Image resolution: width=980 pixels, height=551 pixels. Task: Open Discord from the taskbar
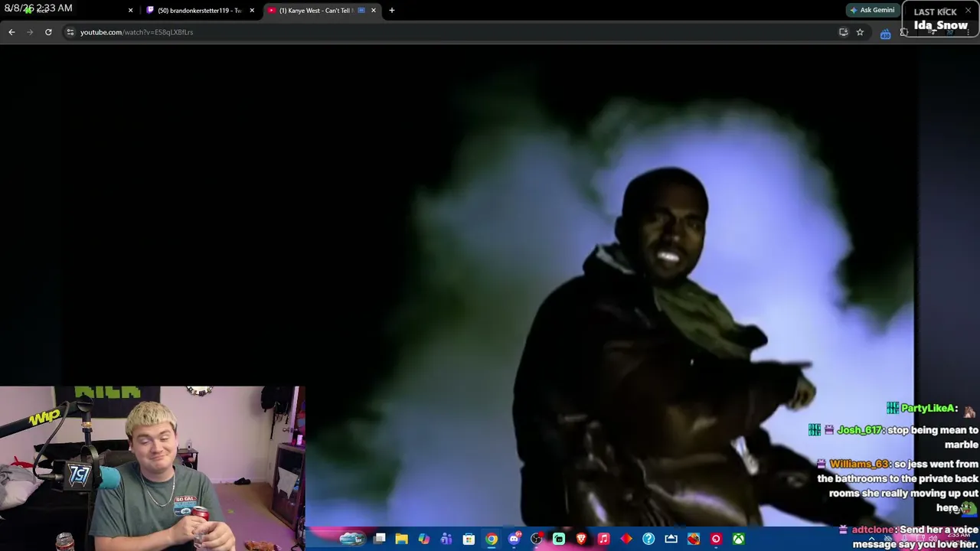[x=514, y=539]
